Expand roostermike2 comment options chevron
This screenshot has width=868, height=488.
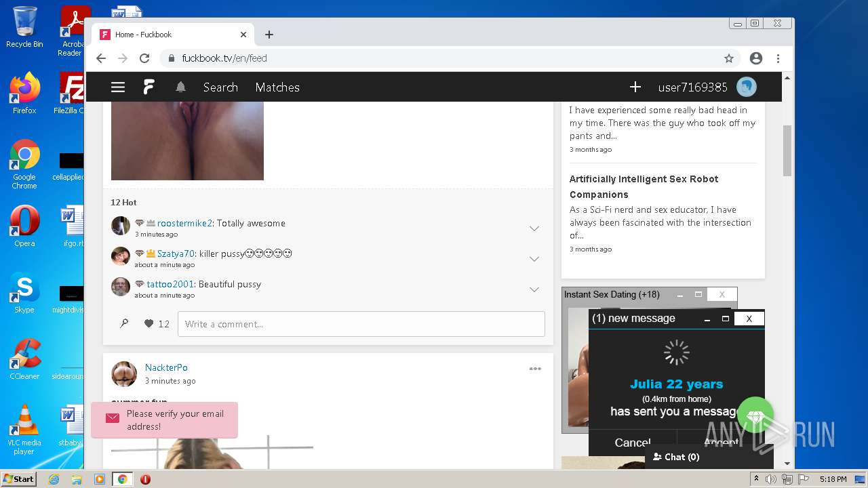[x=534, y=228]
